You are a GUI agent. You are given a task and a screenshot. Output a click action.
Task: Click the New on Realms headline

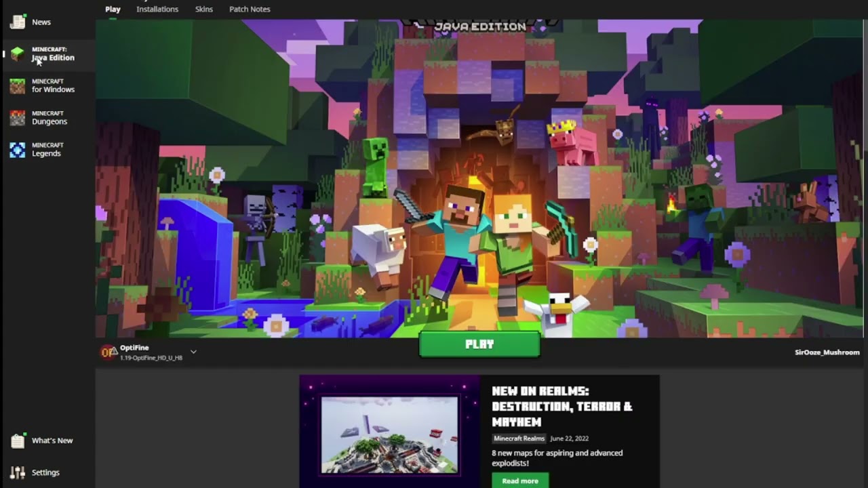tap(562, 406)
